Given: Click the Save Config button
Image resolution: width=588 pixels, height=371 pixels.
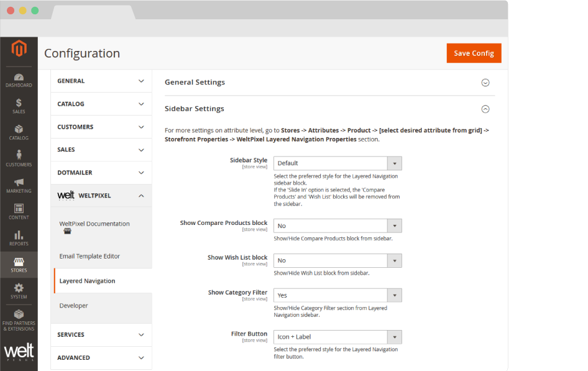Looking at the screenshot, I should [474, 53].
